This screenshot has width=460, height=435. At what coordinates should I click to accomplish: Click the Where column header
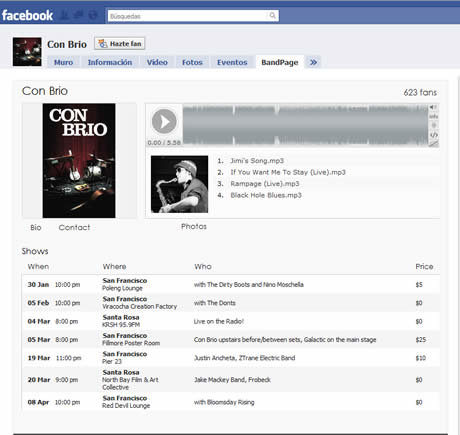tap(114, 267)
